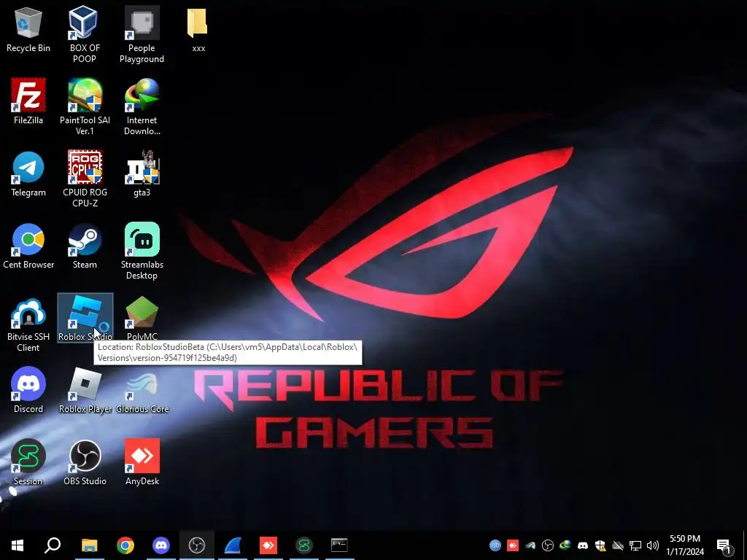This screenshot has width=747, height=560.
Task: Open the OneDrive tray icon
Action: 618,545
